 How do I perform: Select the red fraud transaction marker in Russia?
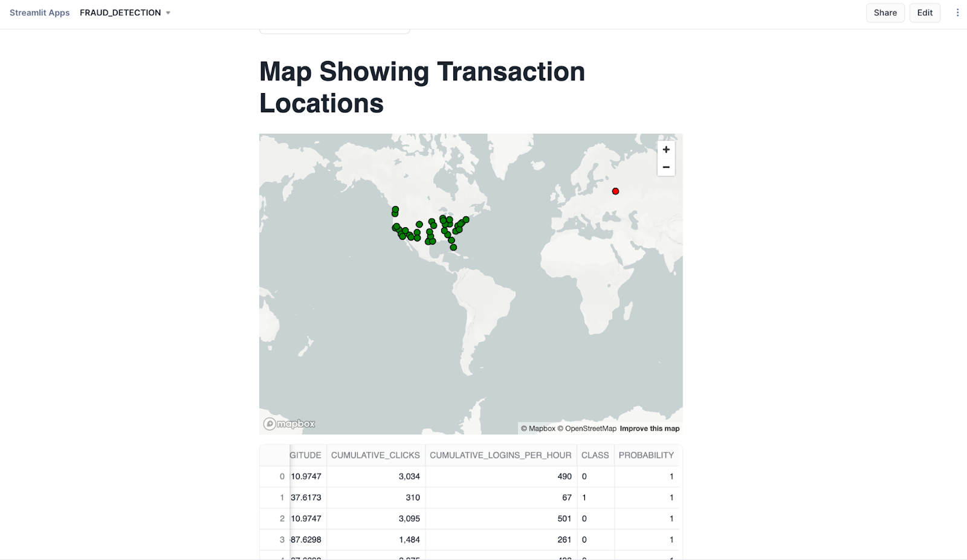point(615,191)
